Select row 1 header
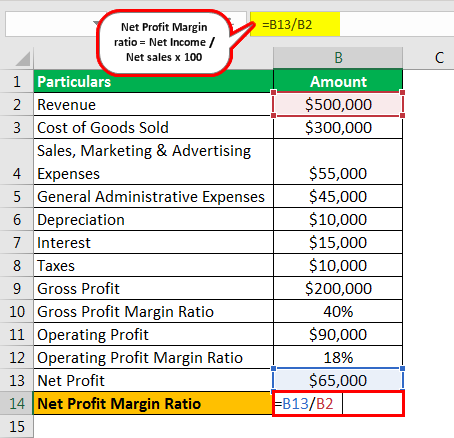454x438 pixels. (17, 81)
